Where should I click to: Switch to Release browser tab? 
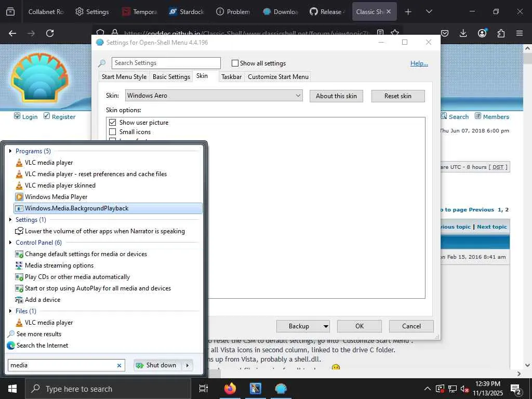pyautogui.click(x=326, y=11)
